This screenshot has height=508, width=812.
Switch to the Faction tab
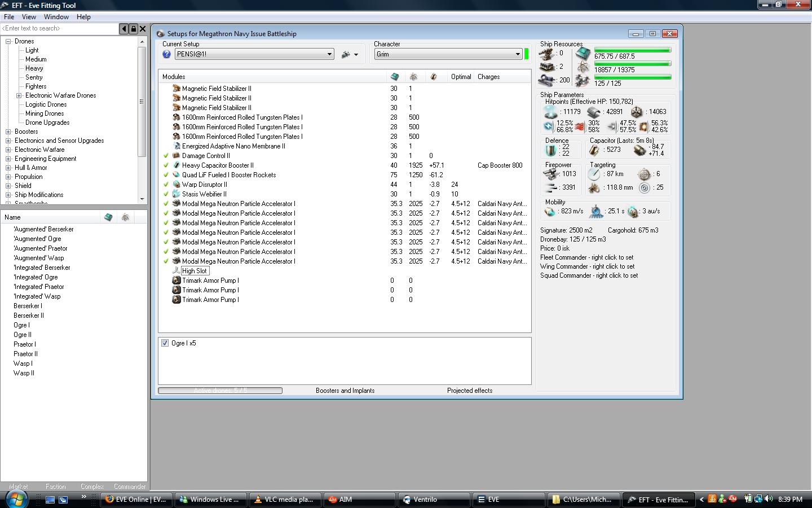(x=55, y=487)
